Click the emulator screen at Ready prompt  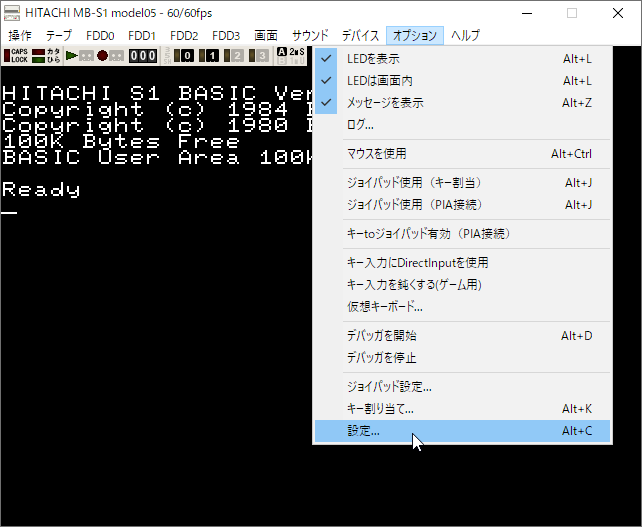42,190
